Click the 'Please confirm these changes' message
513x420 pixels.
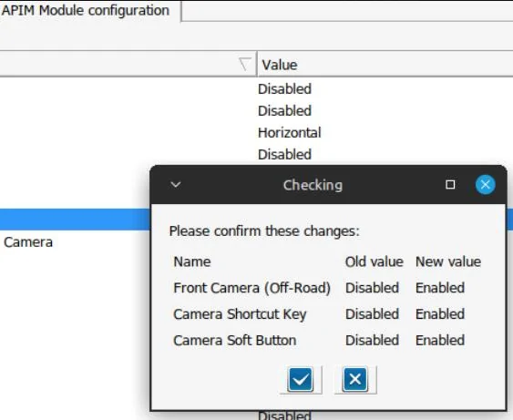pos(264,231)
